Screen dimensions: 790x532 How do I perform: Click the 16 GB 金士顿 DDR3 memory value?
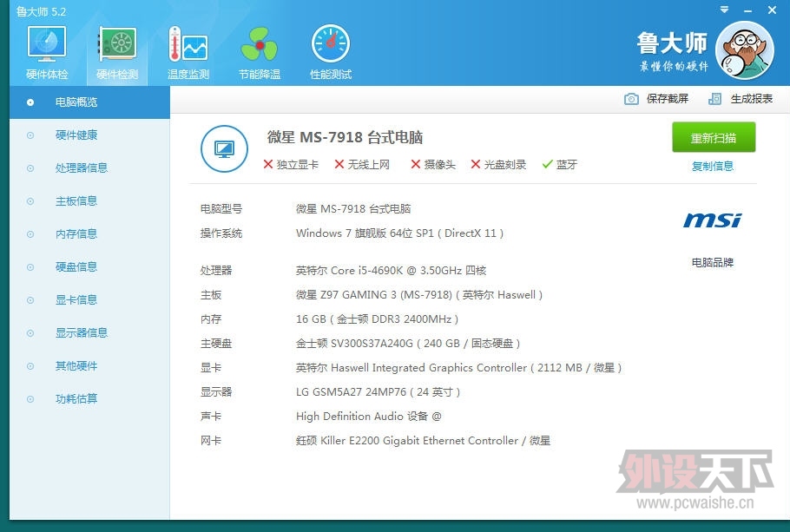point(377,319)
